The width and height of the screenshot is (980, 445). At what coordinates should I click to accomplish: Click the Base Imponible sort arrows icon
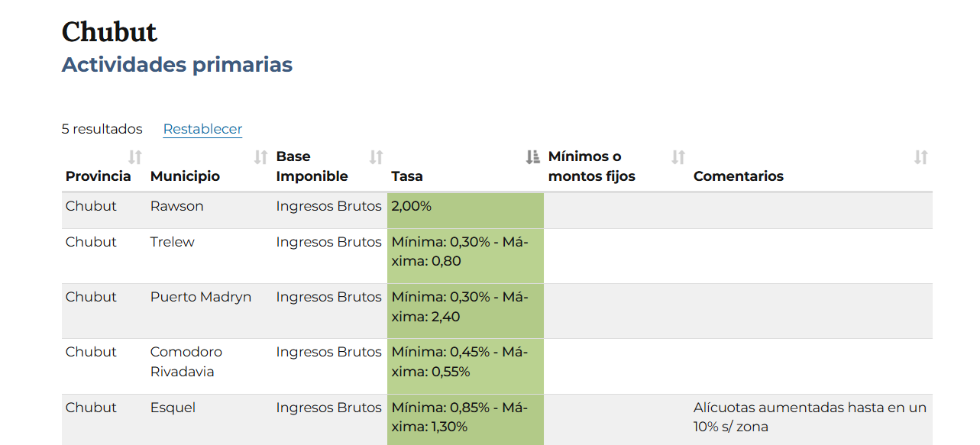[x=376, y=157]
